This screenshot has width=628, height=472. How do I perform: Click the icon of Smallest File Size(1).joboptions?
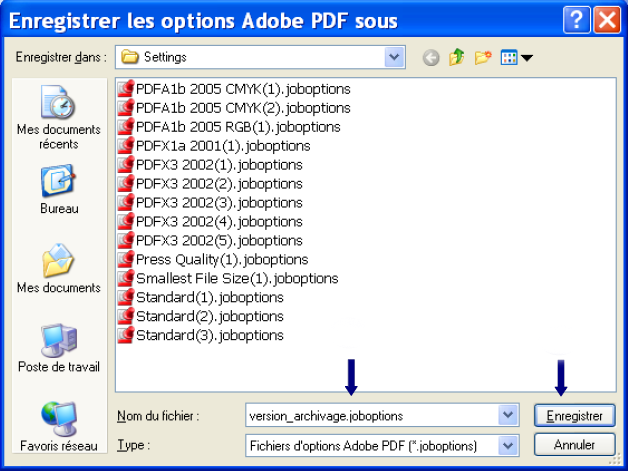[126, 278]
